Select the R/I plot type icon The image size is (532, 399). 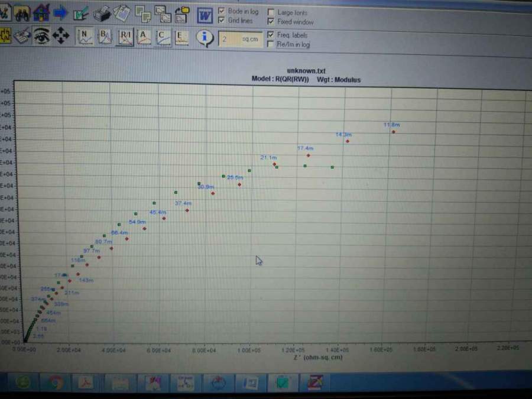[125, 37]
